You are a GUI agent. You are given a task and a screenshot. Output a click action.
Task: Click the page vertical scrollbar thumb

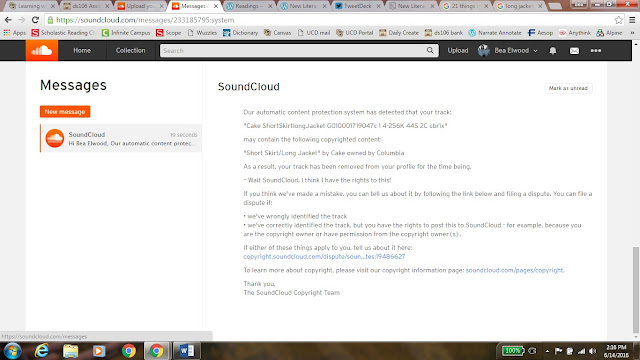[636, 290]
